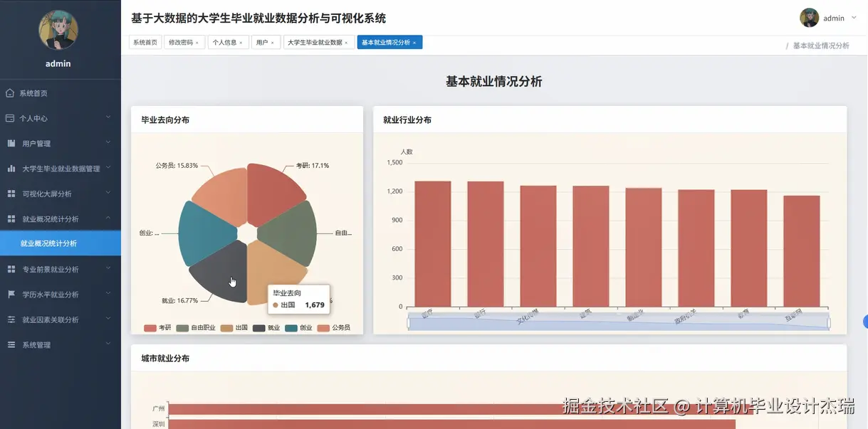
Task: Click the 城市就业分布 card title
Action: [x=165, y=359]
